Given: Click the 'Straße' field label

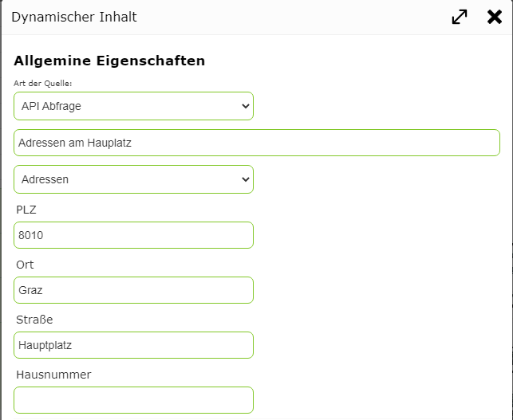Looking at the screenshot, I should coord(34,320).
